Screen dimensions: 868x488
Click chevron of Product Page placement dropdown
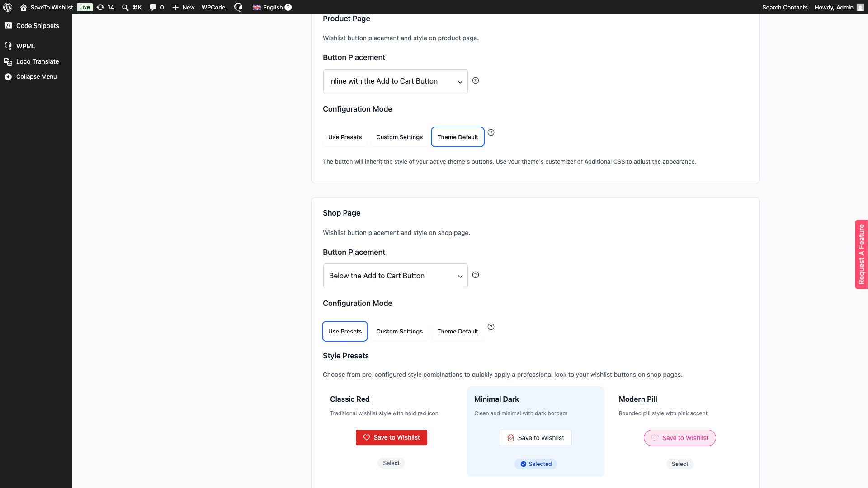coord(460,82)
